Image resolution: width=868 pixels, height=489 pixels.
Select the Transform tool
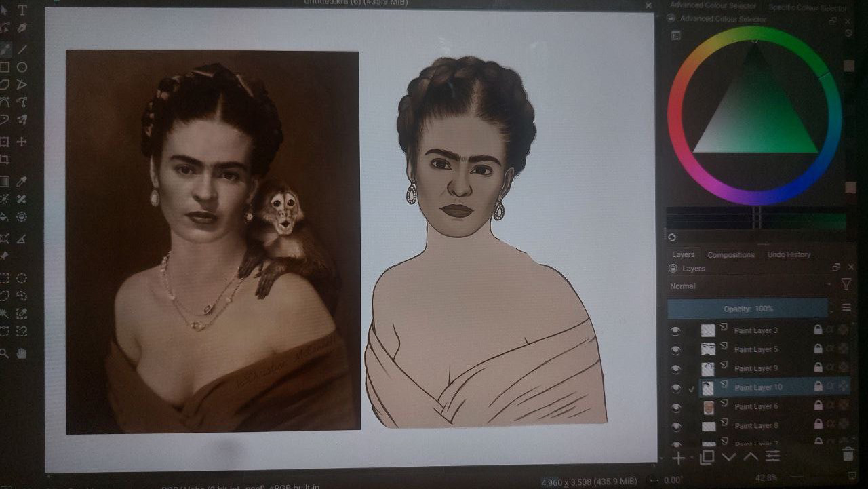(x=5, y=142)
